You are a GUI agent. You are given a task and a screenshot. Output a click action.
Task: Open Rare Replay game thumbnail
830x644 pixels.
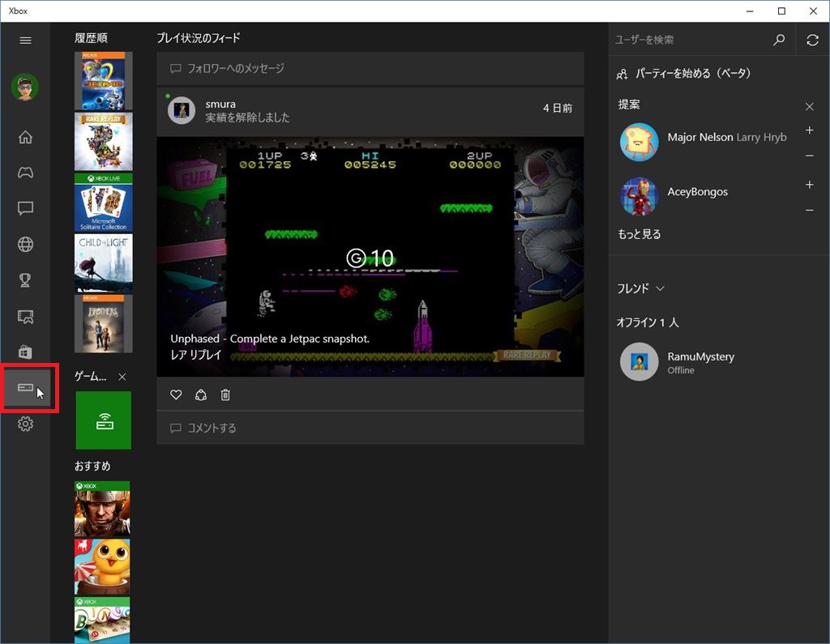tap(103, 141)
